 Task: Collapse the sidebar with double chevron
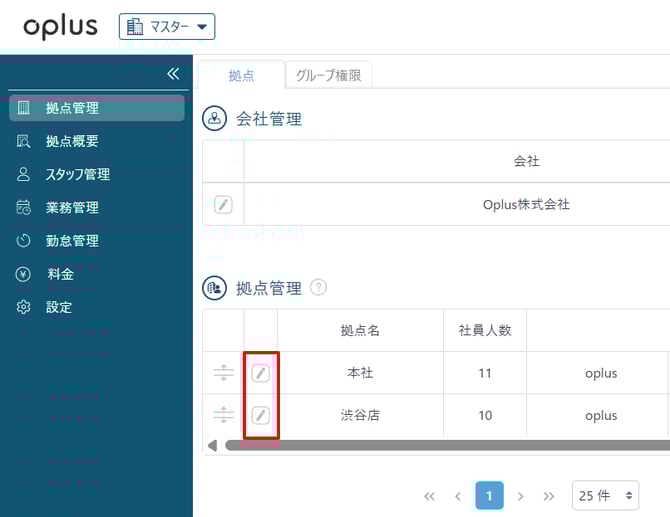pos(173,74)
